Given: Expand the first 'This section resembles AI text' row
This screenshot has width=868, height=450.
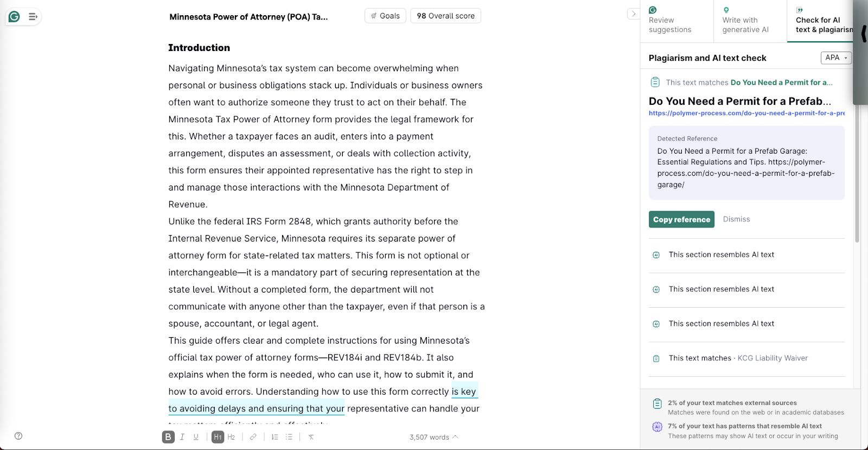Looking at the screenshot, I should pos(746,255).
